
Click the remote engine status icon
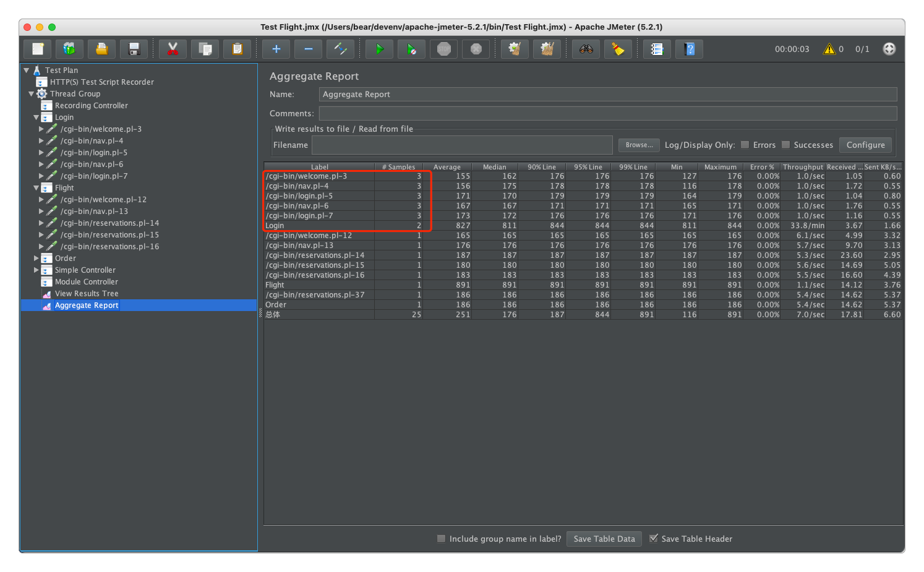coord(889,49)
